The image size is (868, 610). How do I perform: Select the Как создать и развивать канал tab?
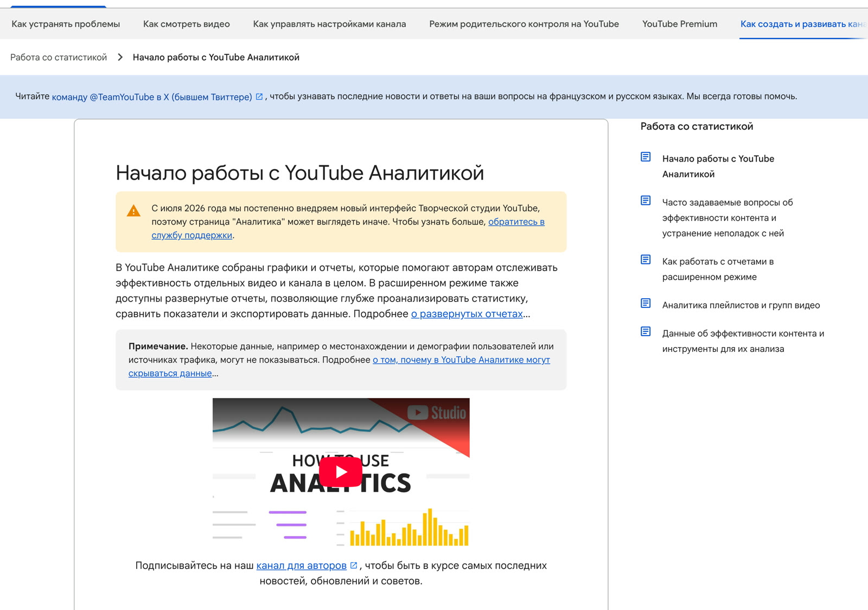pos(803,24)
